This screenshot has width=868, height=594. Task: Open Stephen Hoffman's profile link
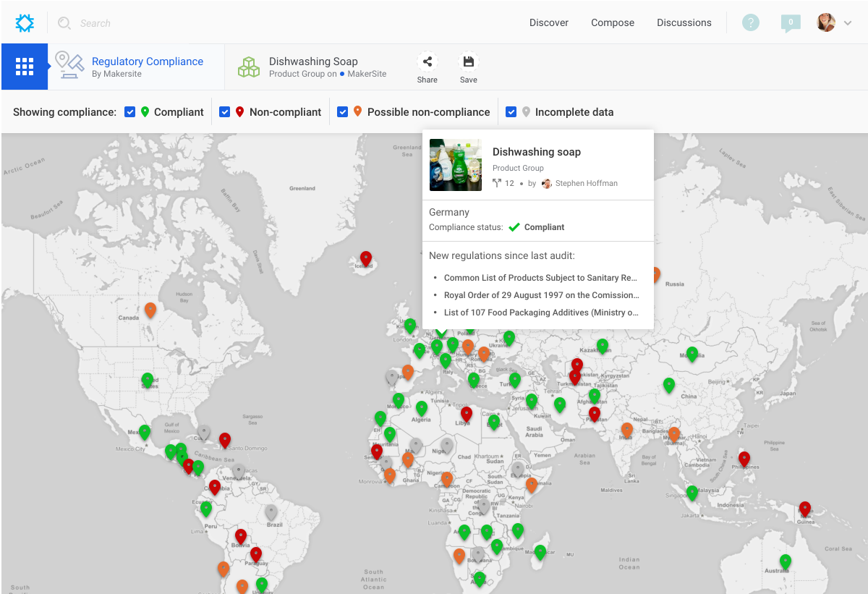(x=587, y=184)
